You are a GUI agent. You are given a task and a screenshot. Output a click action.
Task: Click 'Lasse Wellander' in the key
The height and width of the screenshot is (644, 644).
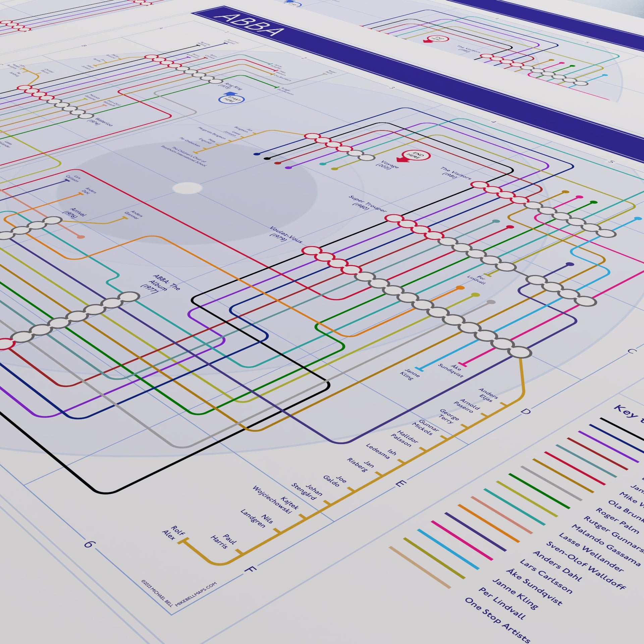click(591, 552)
